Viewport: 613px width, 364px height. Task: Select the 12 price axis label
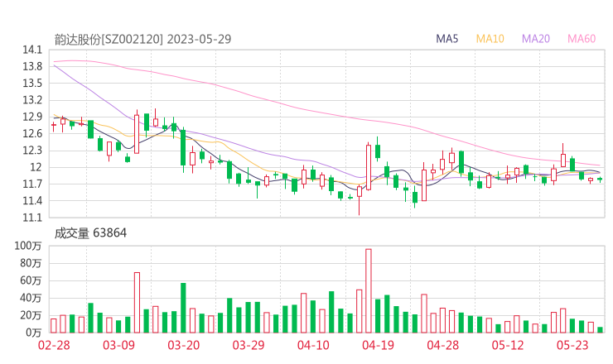[36, 167]
